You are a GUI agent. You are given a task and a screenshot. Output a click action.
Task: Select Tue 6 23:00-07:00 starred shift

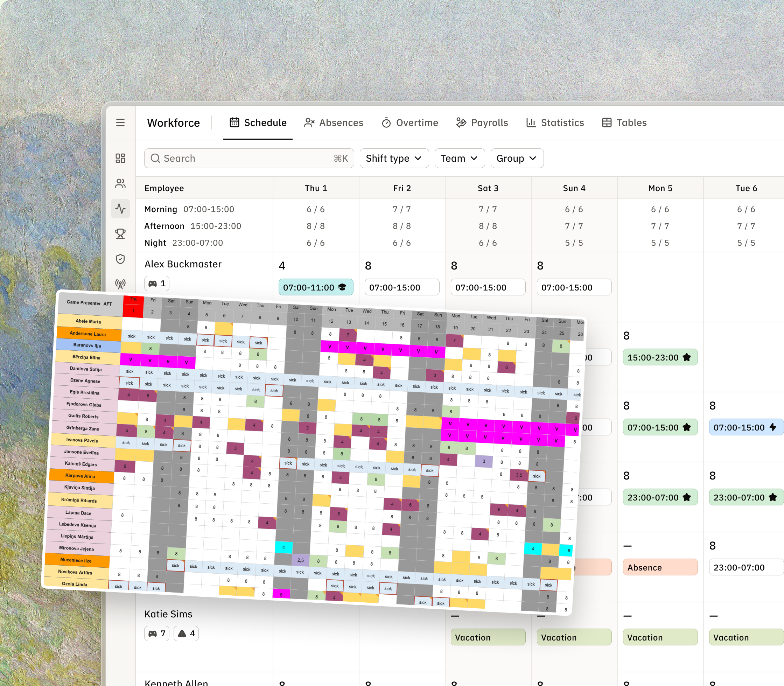[746, 497]
